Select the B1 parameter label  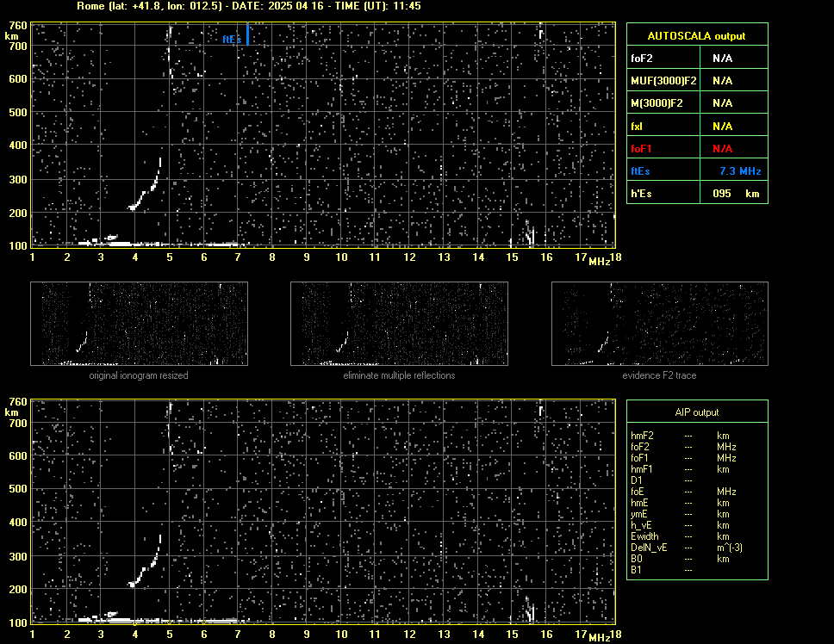pyautogui.click(x=636, y=570)
